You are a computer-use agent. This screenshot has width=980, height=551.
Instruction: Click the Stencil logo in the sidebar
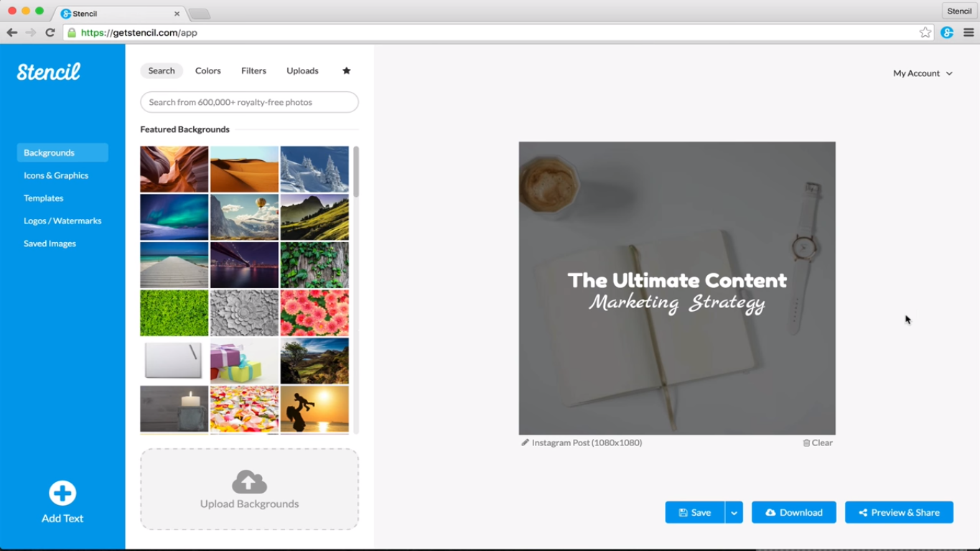pyautogui.click(x=49, y=72)
